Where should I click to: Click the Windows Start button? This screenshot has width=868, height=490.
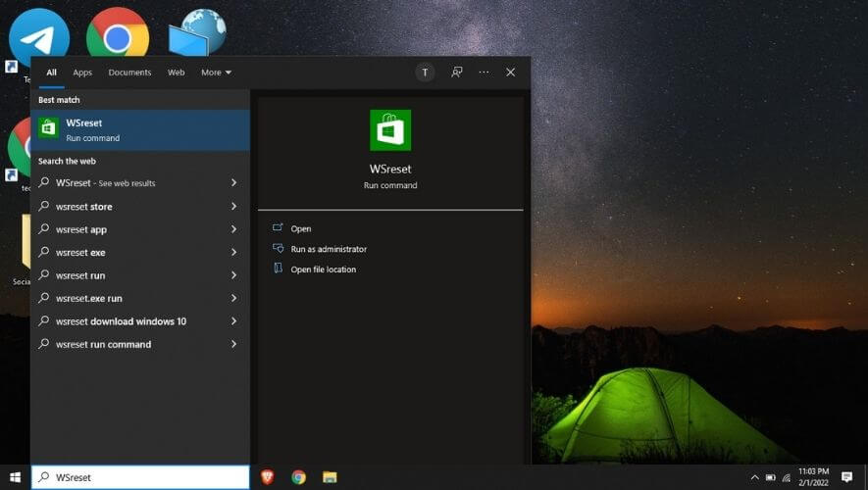pos(15,477)
